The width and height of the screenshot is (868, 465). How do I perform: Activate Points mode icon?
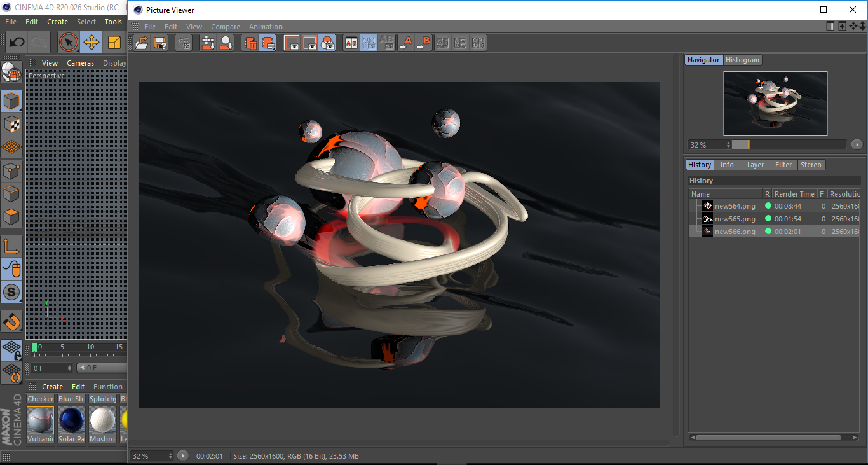[x=11, y=170]
